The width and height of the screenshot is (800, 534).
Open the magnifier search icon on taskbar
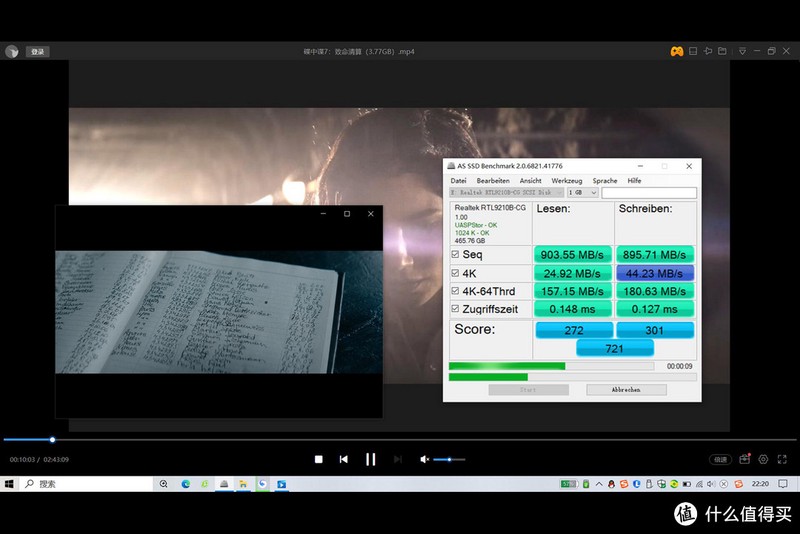click(164, 484)
